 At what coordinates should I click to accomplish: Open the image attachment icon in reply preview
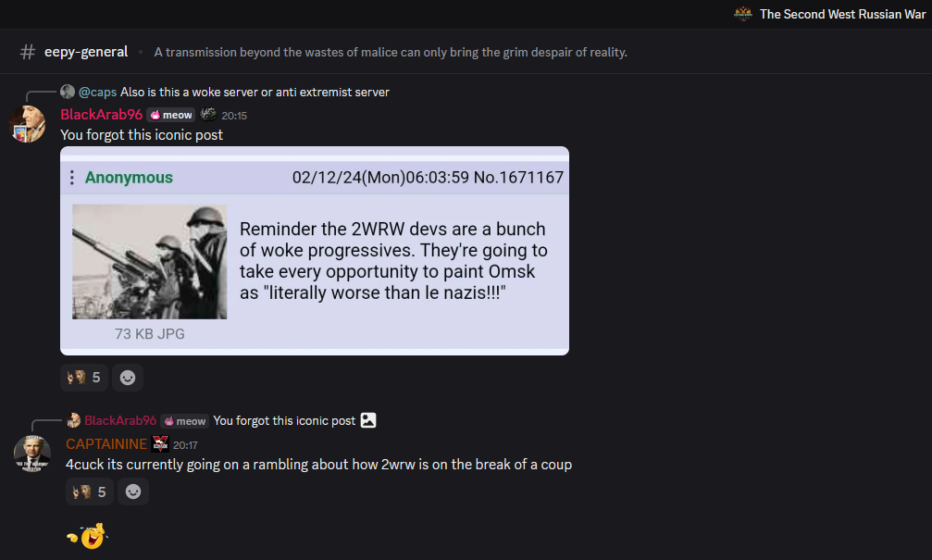pyautogui.click(x=368, y=420)
